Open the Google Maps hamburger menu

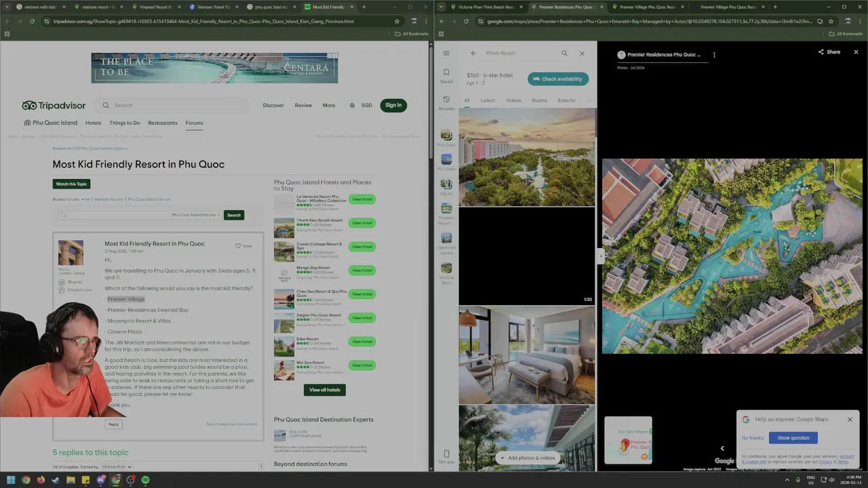pos(446,53)
